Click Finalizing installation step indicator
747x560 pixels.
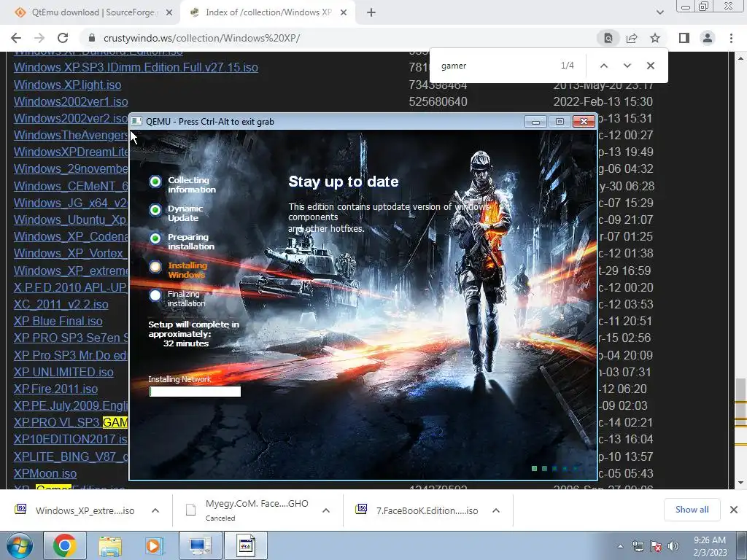(155, 295)
